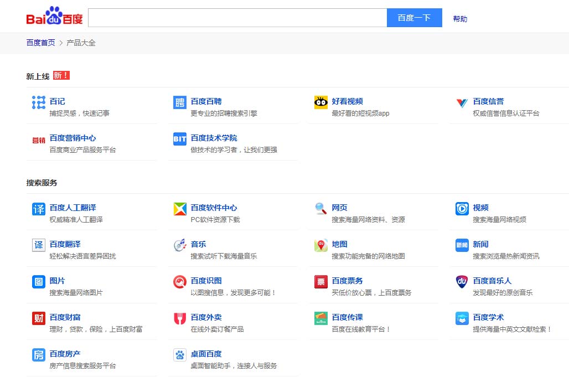Click the Baidu logo
The image size is (569, 392).
54,16
